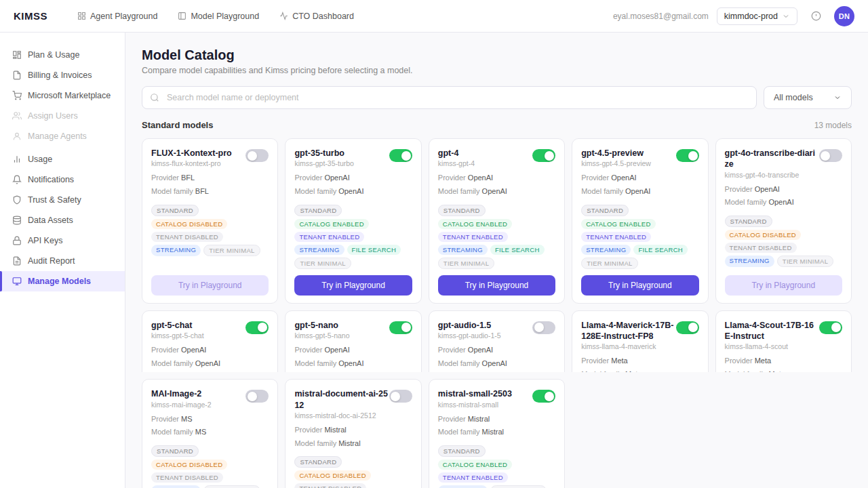The width and height of the screenshot is (868, 488).
Task: Click the Assign Users people icon
Action: pos(17,116)
